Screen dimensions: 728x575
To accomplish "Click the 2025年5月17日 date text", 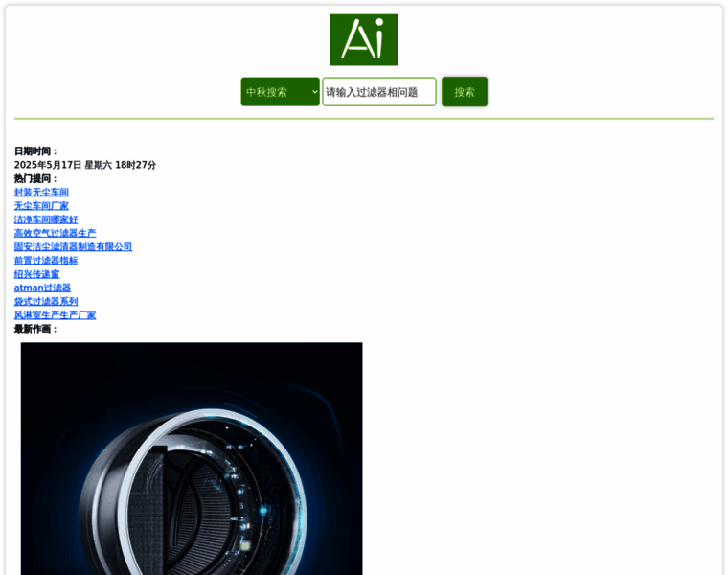I will (x=48, y=165).
